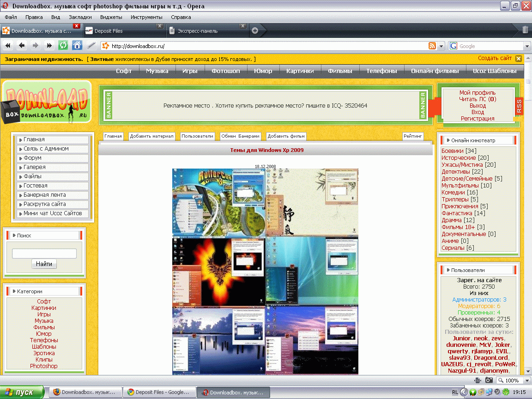Click the Создать сайт link

[x=495, y=58]
